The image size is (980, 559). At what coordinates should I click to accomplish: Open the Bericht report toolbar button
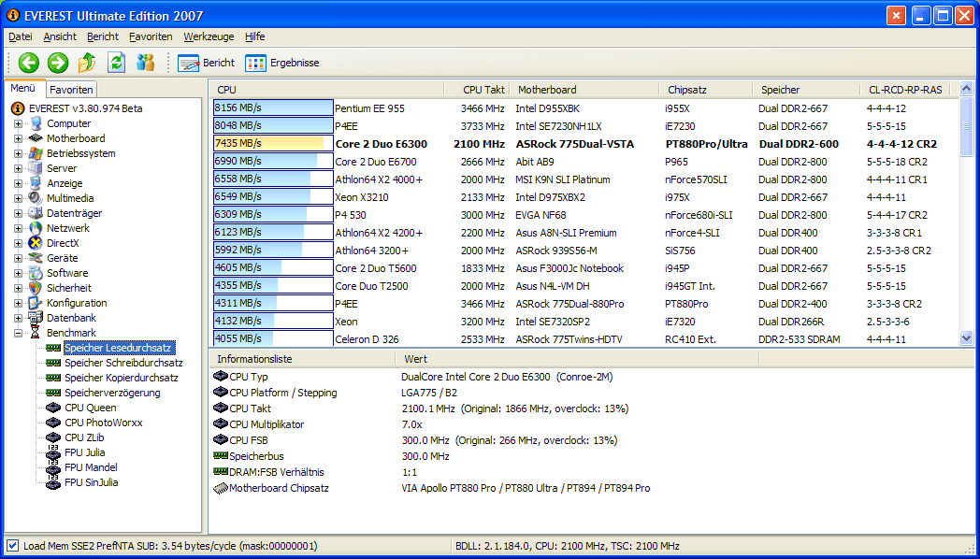tap(207, 63)
